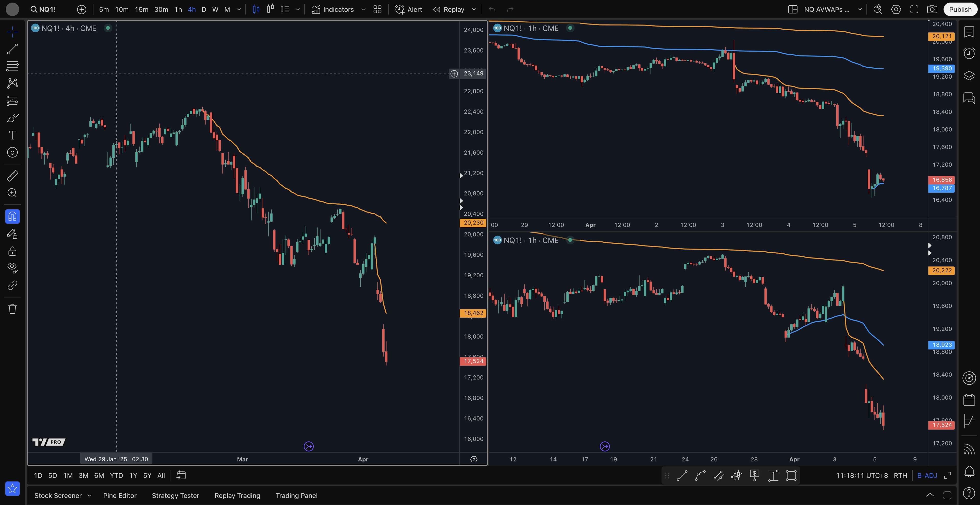Select the trend line drawing tool
Screen dimensions: 980x505
pyautogui.click(x=12, y=49)
